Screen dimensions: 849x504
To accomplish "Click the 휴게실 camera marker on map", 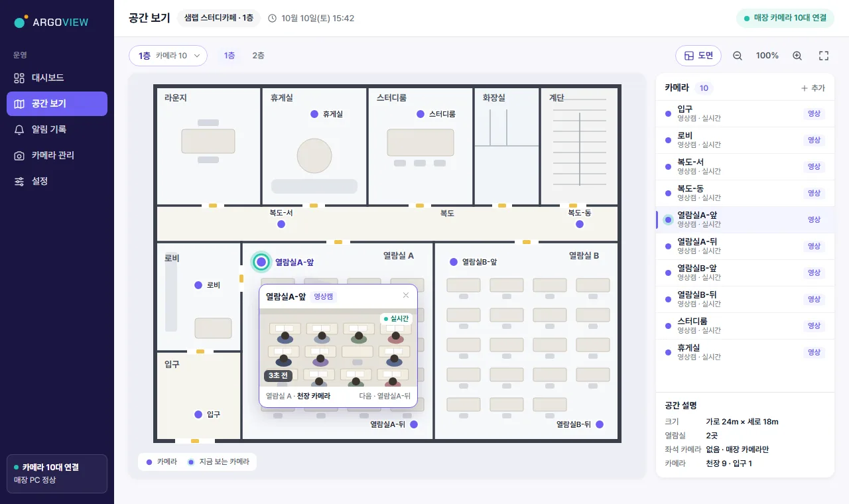I will click(x=314, y=114).
